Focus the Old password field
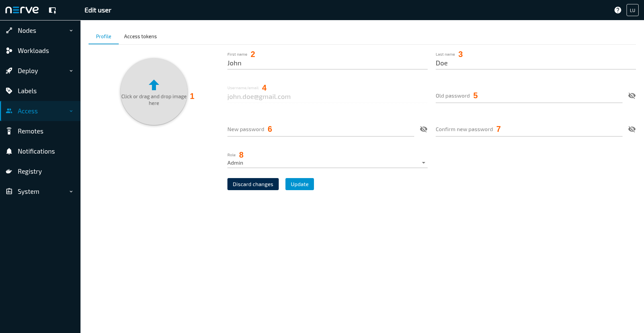This screenshot has width=644, height=333. (529, 96)
